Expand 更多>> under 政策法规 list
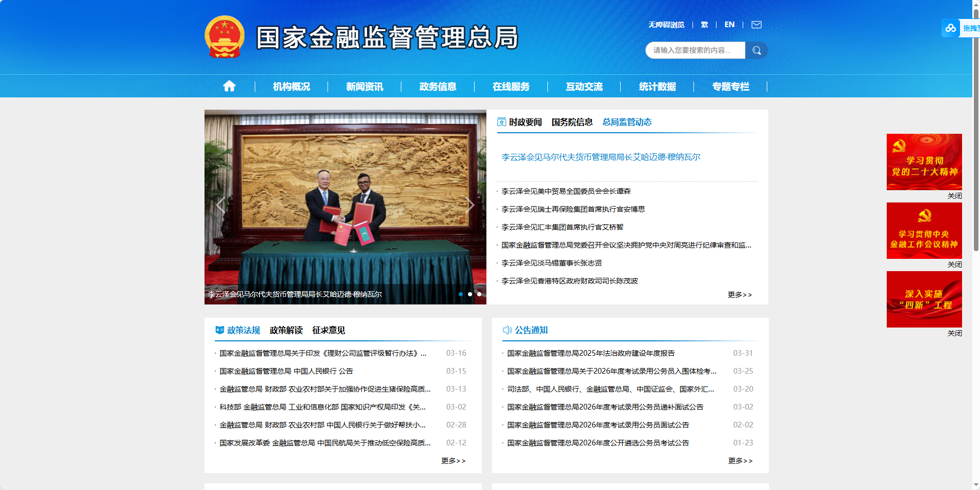The image size is (980, 490). (453, 461)
